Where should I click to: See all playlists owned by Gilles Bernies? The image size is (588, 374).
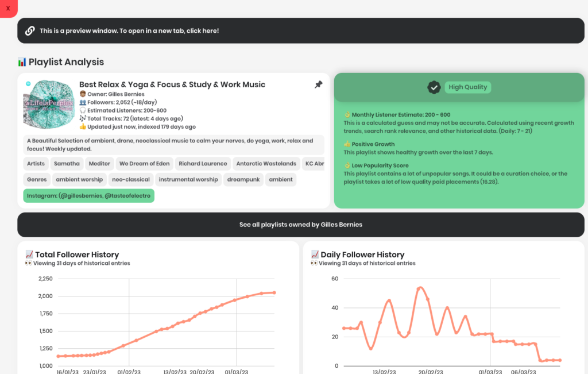coord(301,225)
